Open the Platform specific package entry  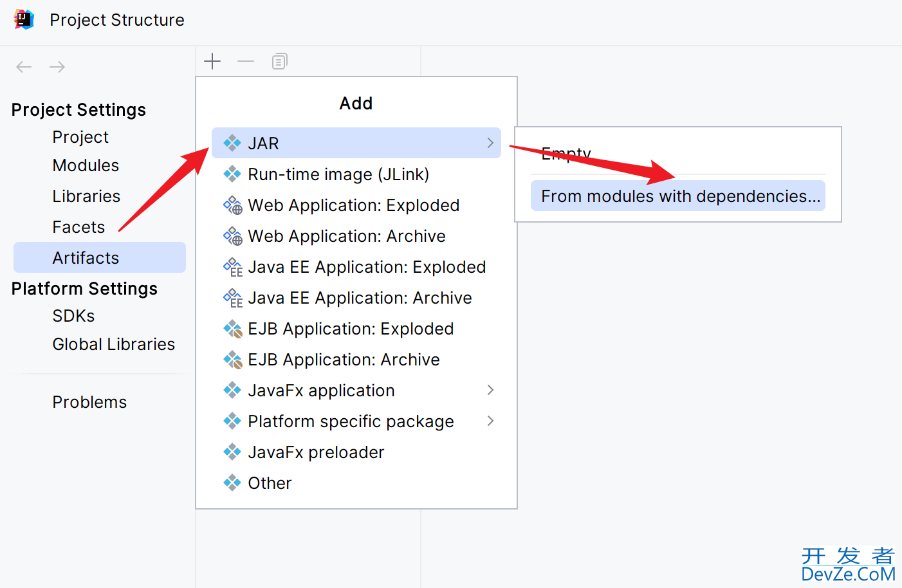point(356,421)
